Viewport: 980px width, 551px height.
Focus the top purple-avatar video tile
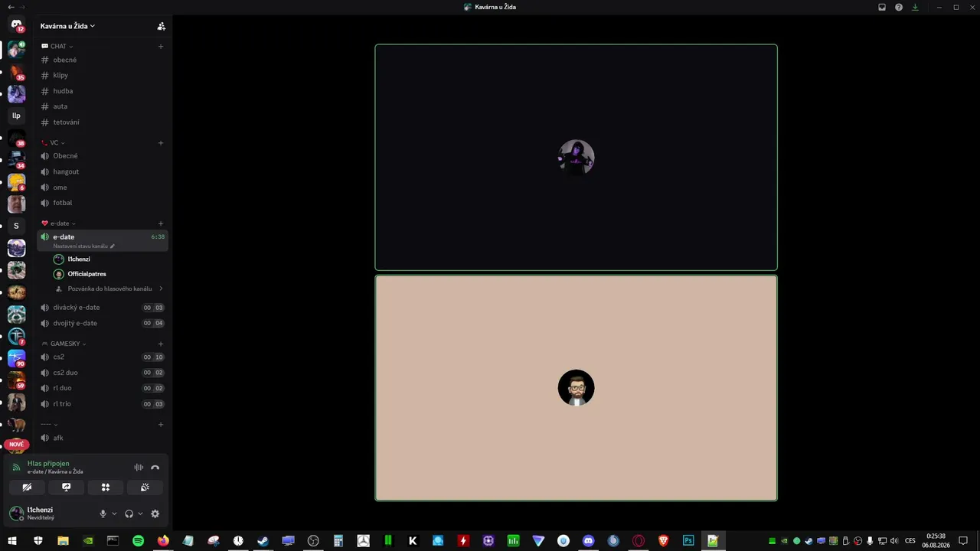click(576, 157)
